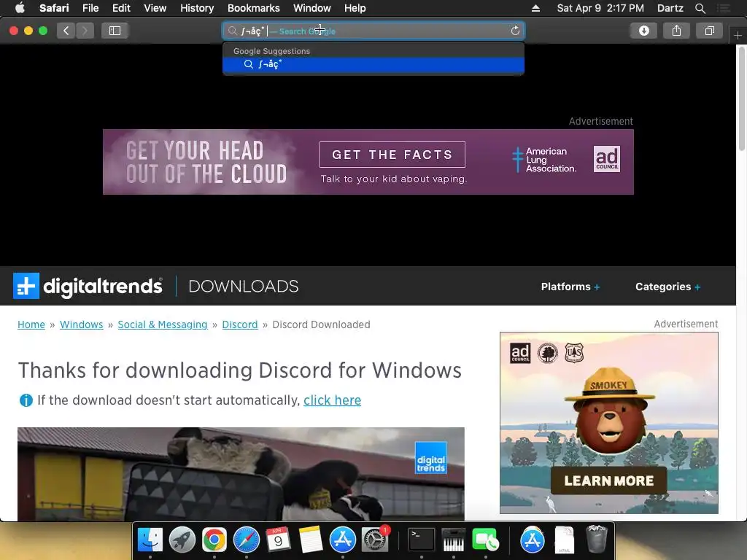
Task: Follow the Windows breadcrumb link
Action: (x=82, y=324)
